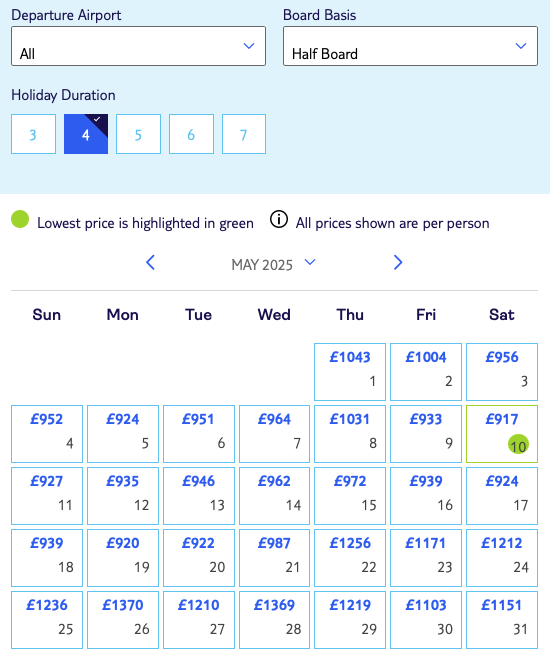This screenshot has width=550, height=660.
Task: Open the Departure Airport dropdown
Action: pyautogui.click(x=138, y=46)
